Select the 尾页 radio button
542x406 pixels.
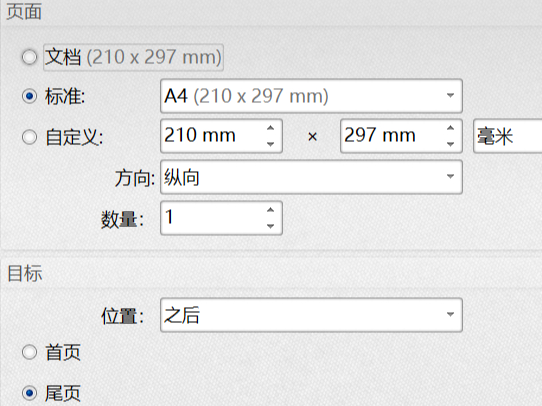click(x=29, y=393)
